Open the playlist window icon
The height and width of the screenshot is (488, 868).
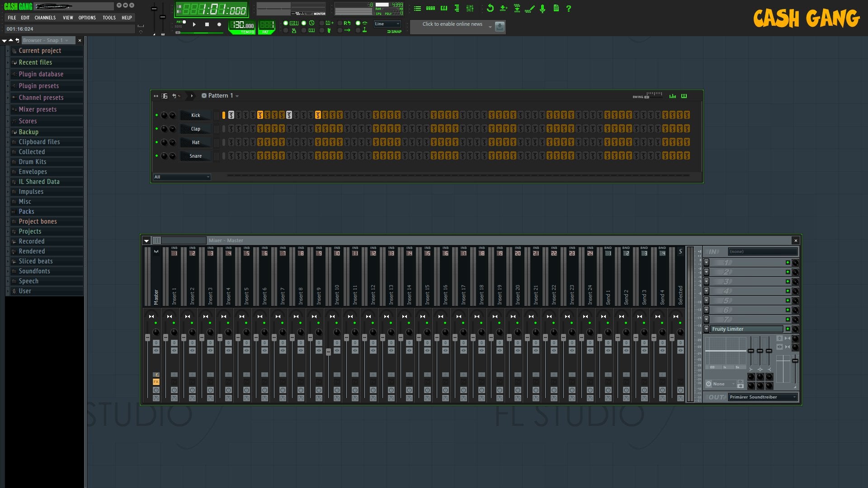[417, 9]
